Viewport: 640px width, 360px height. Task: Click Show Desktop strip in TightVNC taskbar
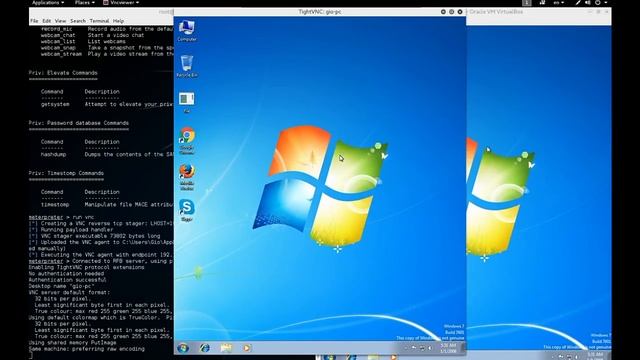[463, 348]
